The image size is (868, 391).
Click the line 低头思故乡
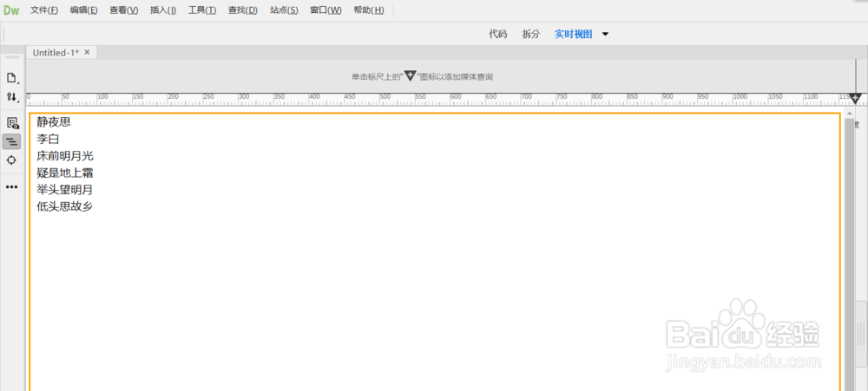(x=65, y=207)
